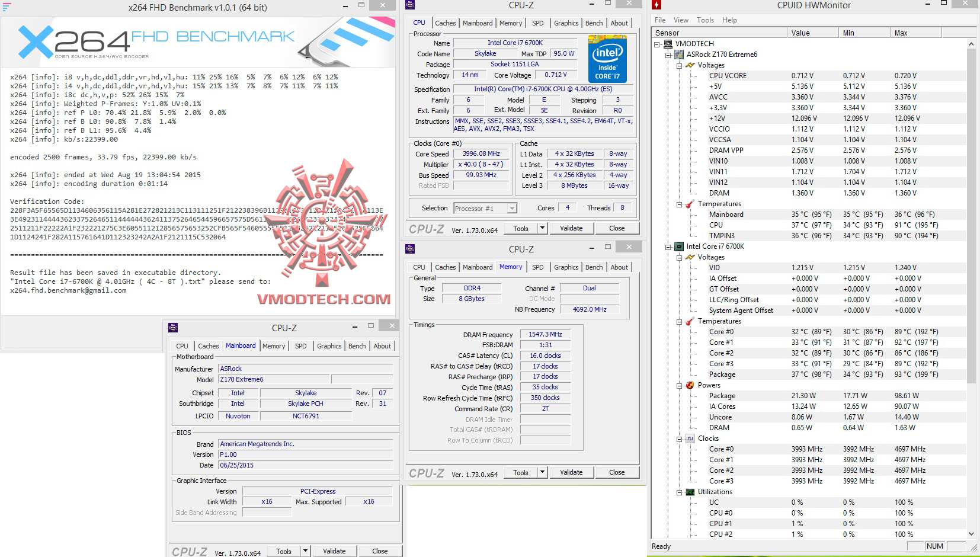This screenshot has width=980, height=557.
Task: Click the Voltages icon under ASRock Z170 Extreme6
Action: coord(690,65)
